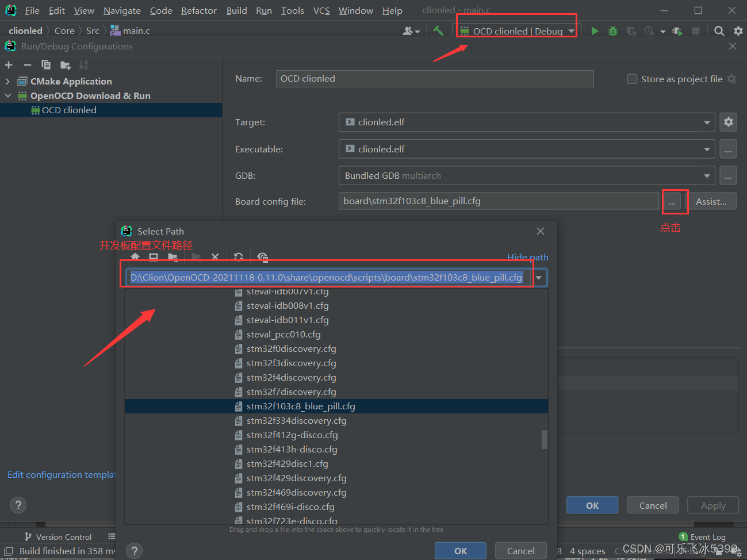Collapse OpenOCD Download & Run node
The width and height of the screenshot is (747, 560).
pyautogui.click(x=7, y=96)
